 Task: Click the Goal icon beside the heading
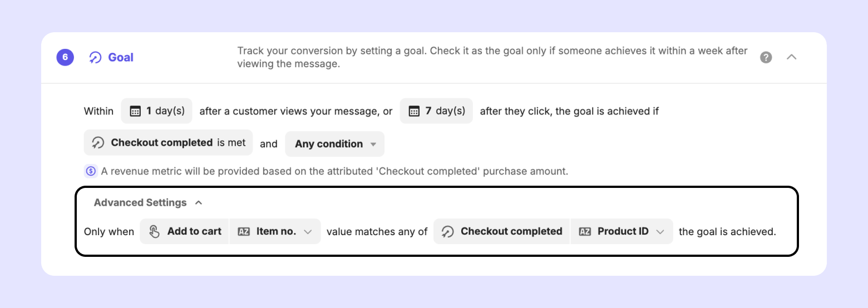point(95,57)
